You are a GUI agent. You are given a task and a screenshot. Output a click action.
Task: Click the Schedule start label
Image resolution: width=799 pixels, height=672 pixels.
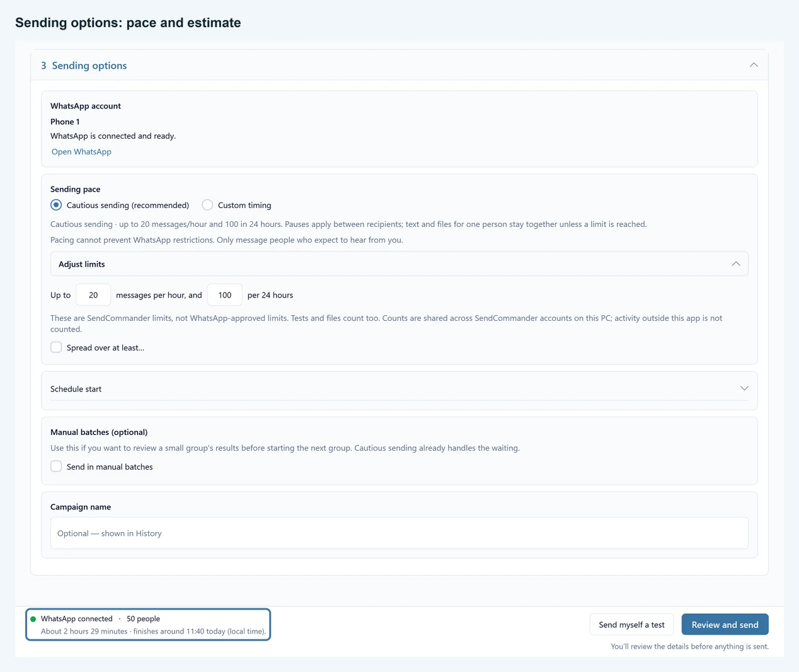(76, 389)
